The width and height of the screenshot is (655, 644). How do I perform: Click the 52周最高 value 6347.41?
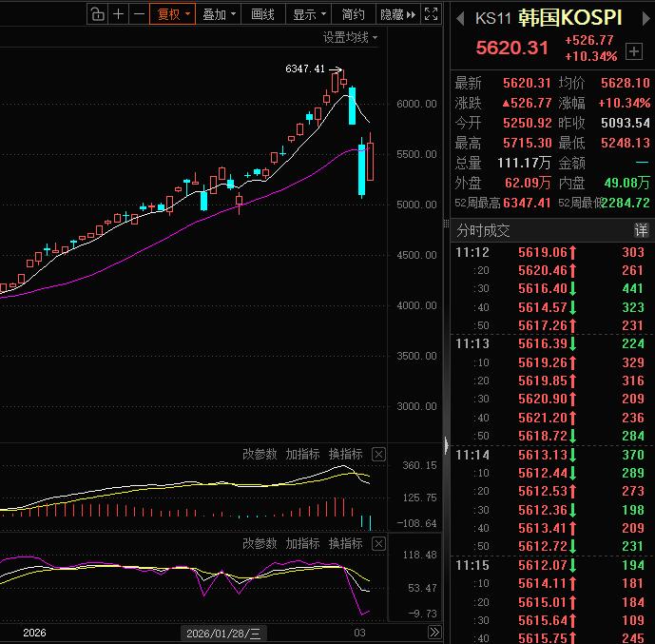coord(527,204)
